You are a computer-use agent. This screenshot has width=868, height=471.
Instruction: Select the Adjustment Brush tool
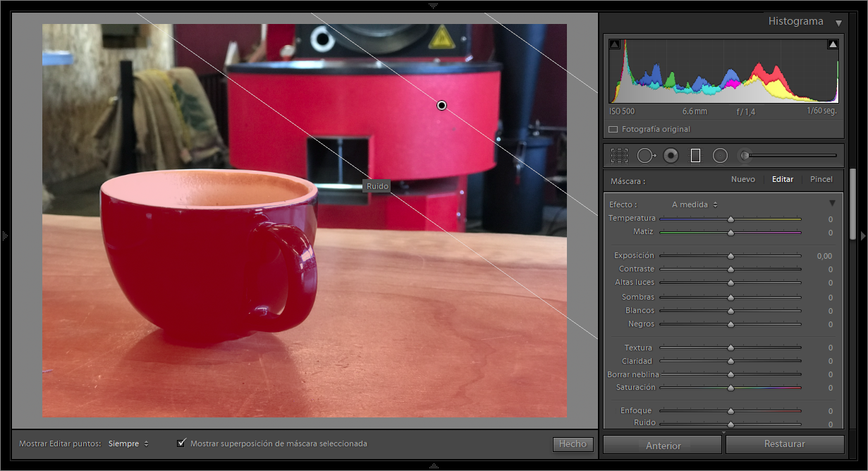point(745,155)
